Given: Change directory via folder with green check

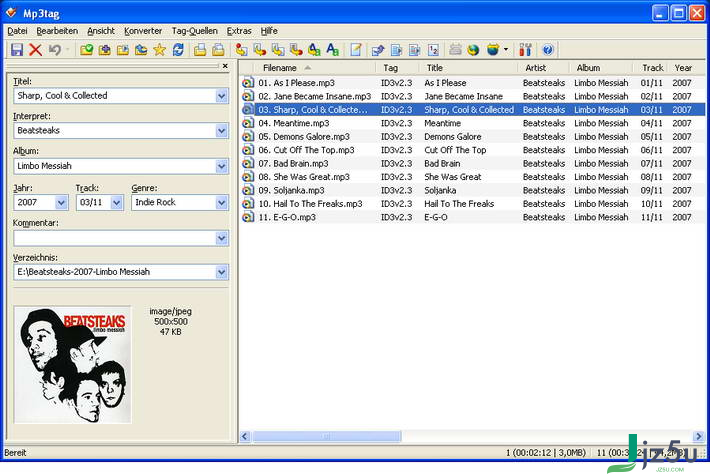Looking at the screenshot, I should (x=86, y=50).
